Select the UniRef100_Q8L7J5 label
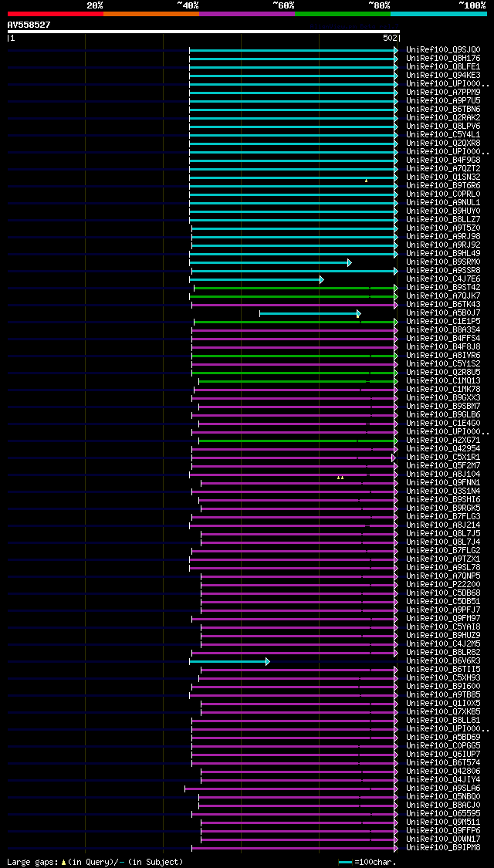This screenshot has height=868, width=494. pos(443,534)
